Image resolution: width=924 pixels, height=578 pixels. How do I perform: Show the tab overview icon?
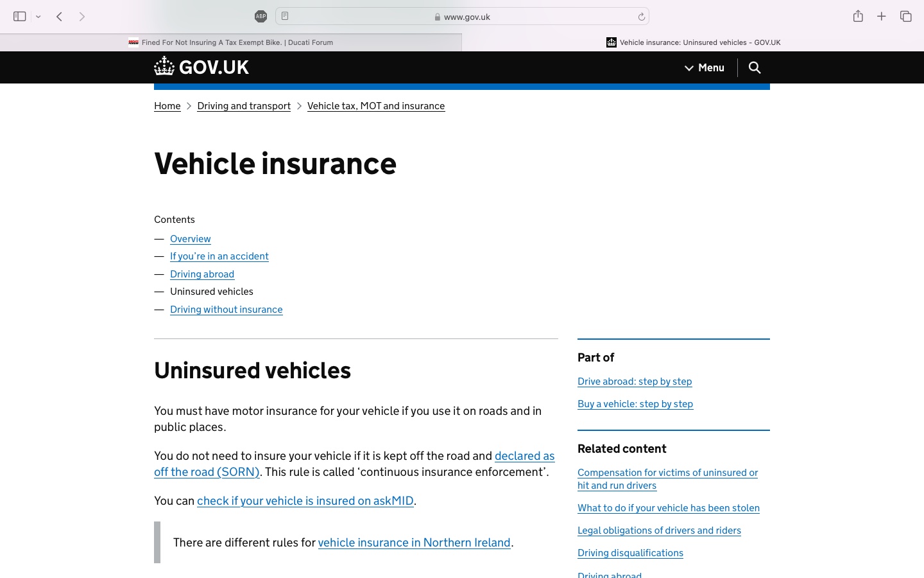[905, 17]
